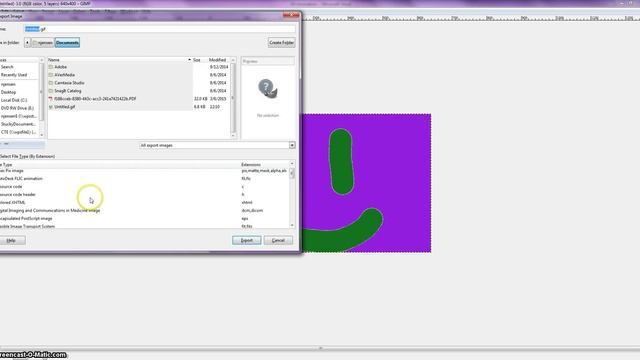Click the file name input field
The height and width of the screenshot is (360, 640).
159,29
